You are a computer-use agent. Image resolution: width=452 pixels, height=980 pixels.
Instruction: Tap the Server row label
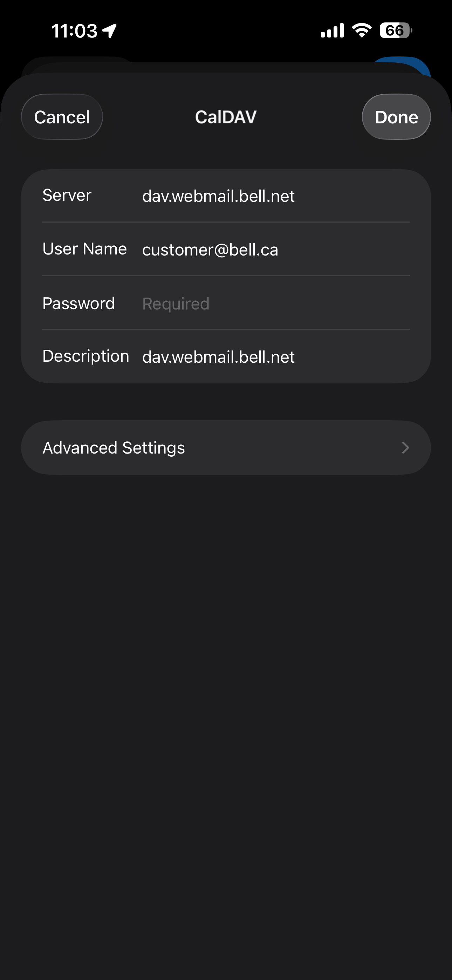pos(67,196)
